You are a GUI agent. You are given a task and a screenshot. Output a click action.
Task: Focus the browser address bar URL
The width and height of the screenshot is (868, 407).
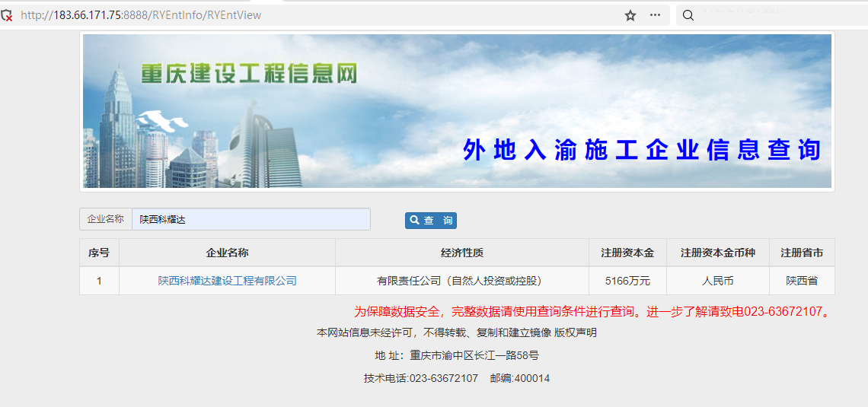141,15
